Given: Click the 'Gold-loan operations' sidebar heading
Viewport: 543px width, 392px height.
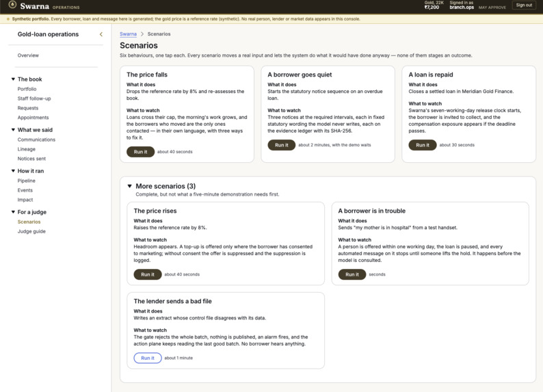Looking at the screenshot, I should (x=48, y=34).
